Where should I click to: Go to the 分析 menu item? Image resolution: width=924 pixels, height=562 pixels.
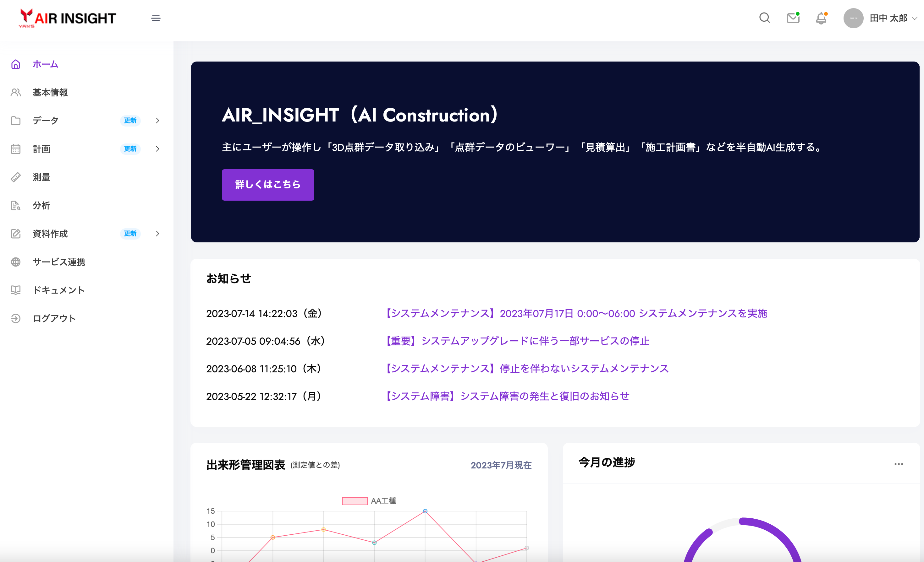pyautogui.click(x=41, y=205)
